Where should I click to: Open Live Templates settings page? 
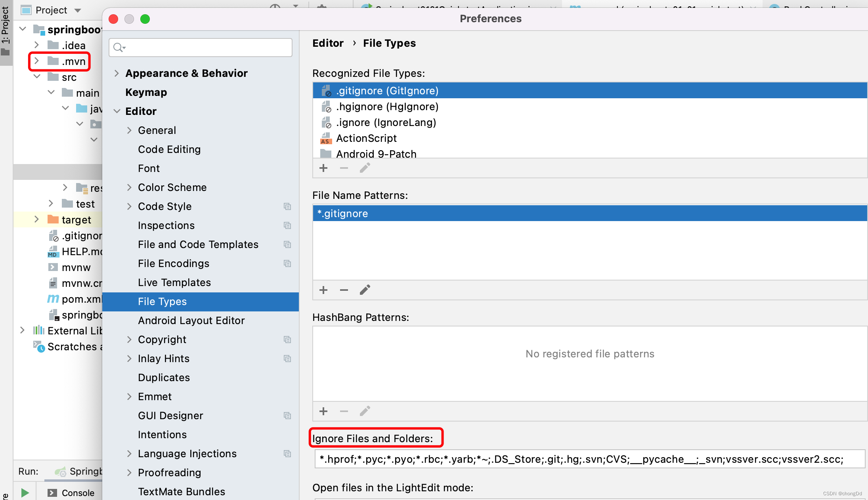[x=174, y=282]
